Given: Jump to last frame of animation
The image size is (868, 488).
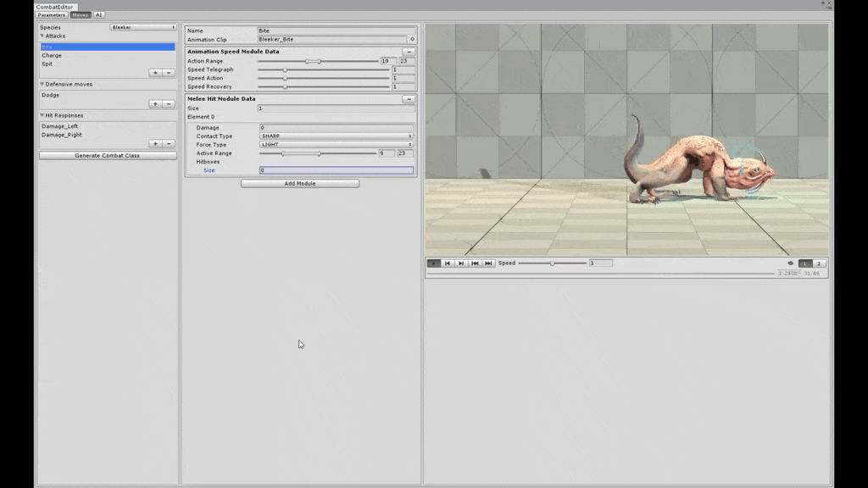Looking at the screenshot, I should tap(488, 263).
